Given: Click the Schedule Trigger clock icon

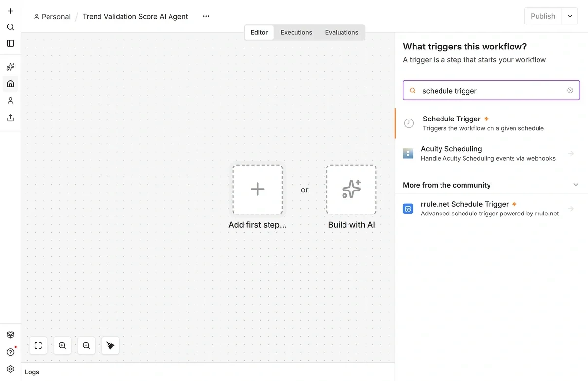Looking at the screenshot, I should pyautogui.click(x=409, y=123).
